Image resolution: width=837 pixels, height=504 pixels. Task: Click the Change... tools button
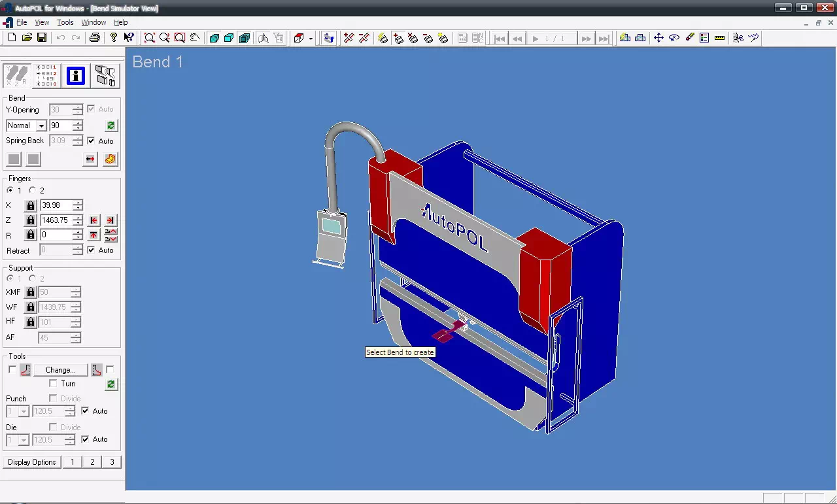60,370
